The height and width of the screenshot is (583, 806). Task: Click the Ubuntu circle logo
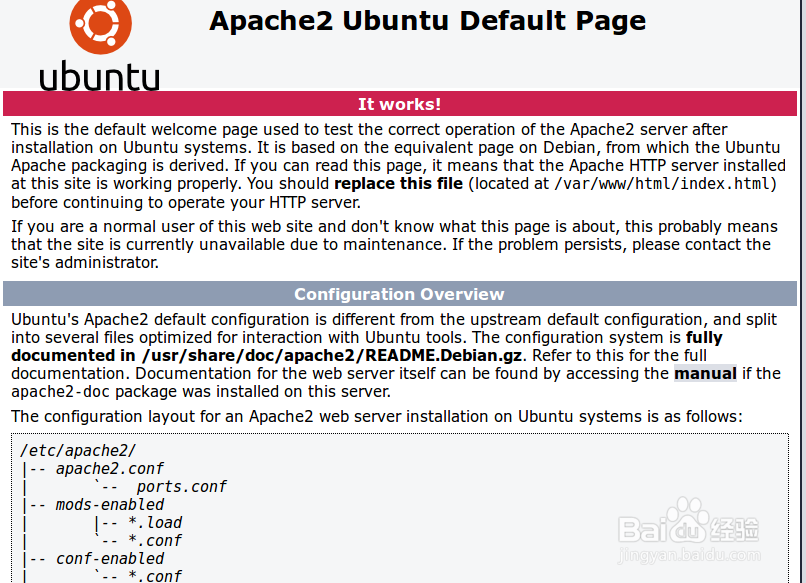(101, 24)
